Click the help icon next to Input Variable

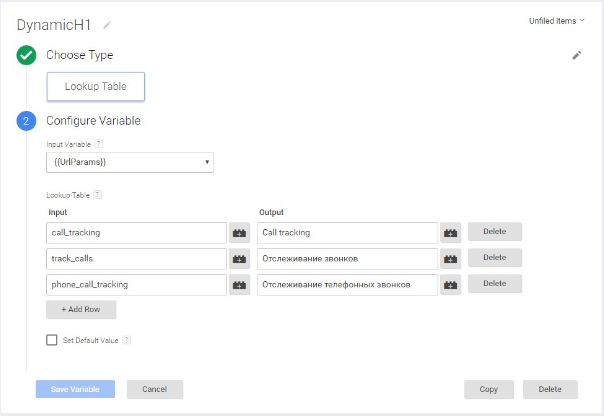click(98, 144)
